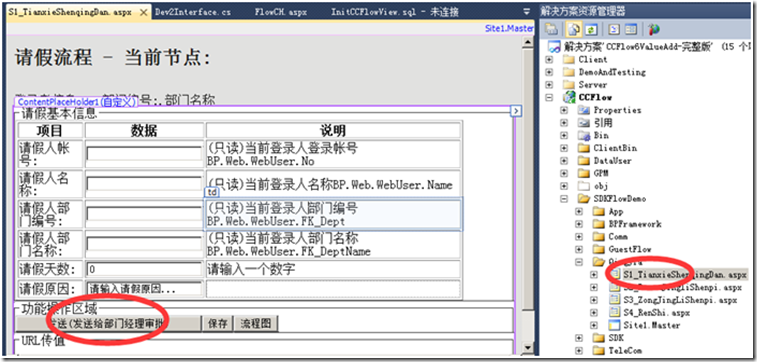Expand the TeleCom folder node

pos(579,350)
